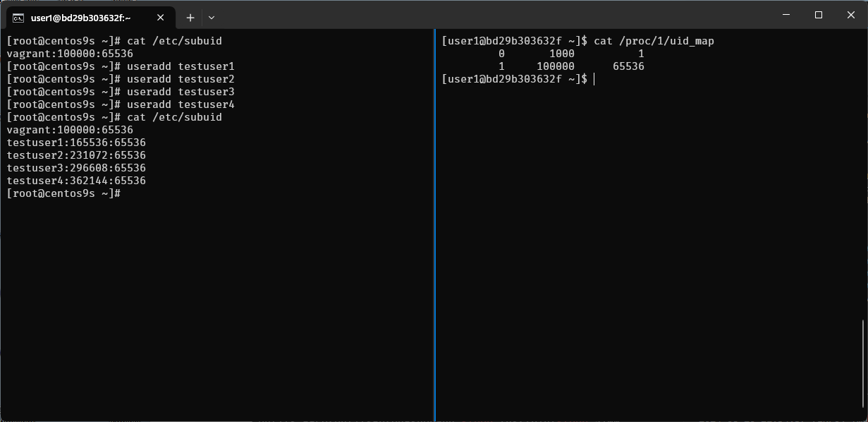Click the terminal icon on the tab
Screen dimensions: 868x422
click(19, 18)
